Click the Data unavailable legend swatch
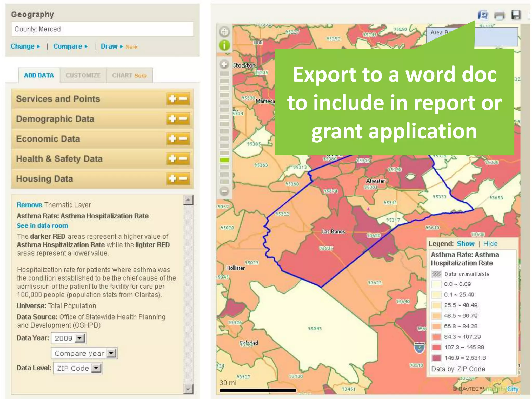 436,274
